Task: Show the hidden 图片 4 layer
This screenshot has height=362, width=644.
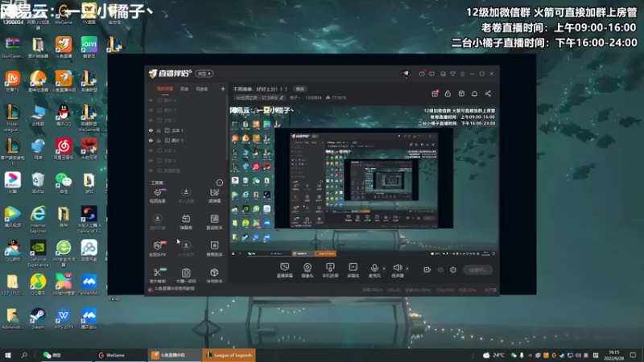Action: [x=151, y=100]
